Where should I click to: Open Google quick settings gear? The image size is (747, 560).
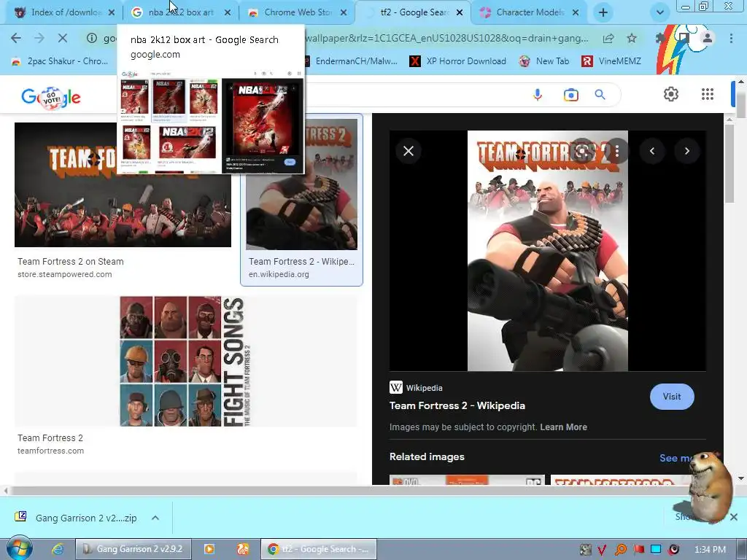(x=671, y=94)
